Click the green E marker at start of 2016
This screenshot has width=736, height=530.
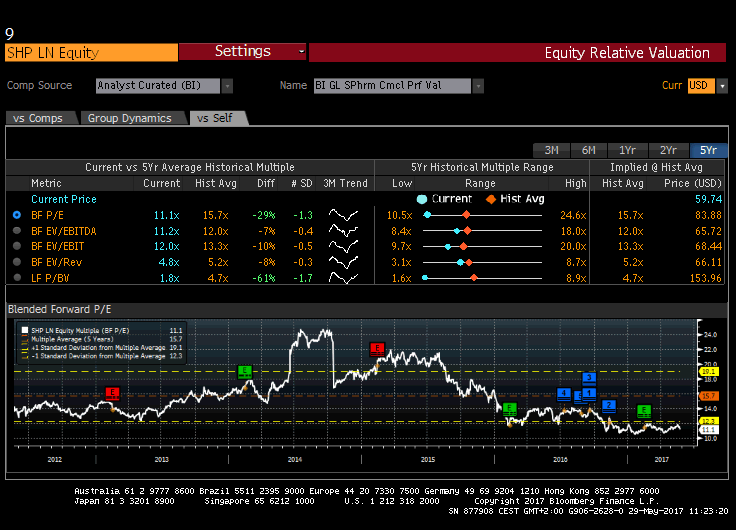pos(509,409)
